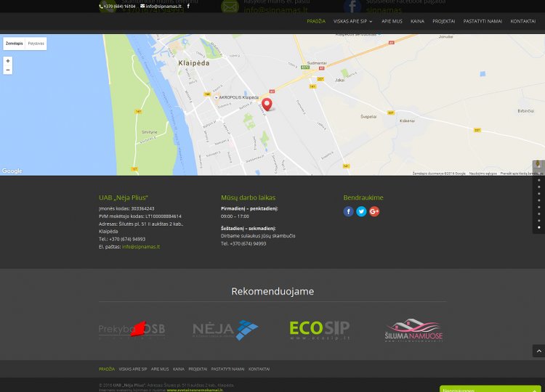Screen dimensions: 545x392
Task: Go to KONTAKTAI in the top menu
Action: pos(522,21)
